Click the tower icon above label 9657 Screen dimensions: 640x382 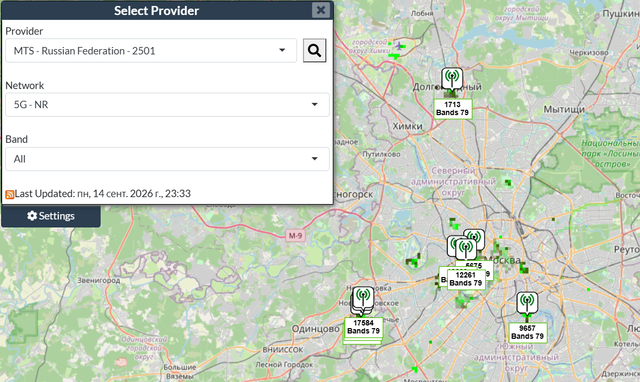(527, 303)
